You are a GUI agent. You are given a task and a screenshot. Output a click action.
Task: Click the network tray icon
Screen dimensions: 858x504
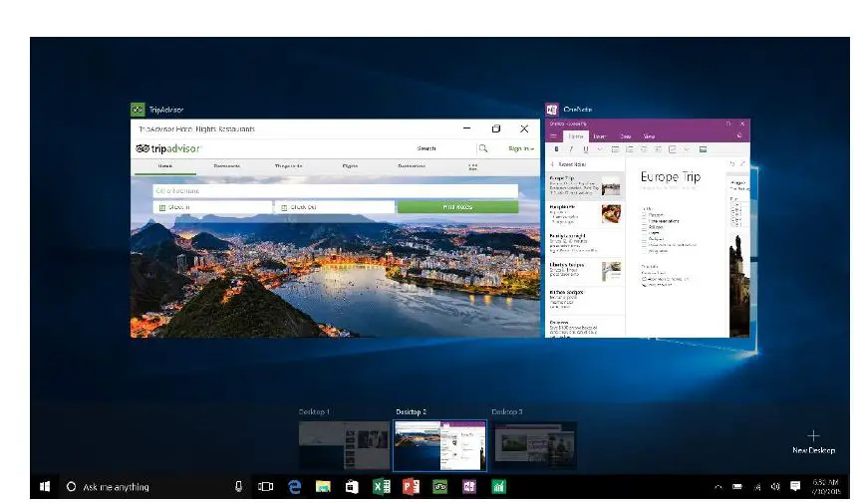click(x=758, y=486)
